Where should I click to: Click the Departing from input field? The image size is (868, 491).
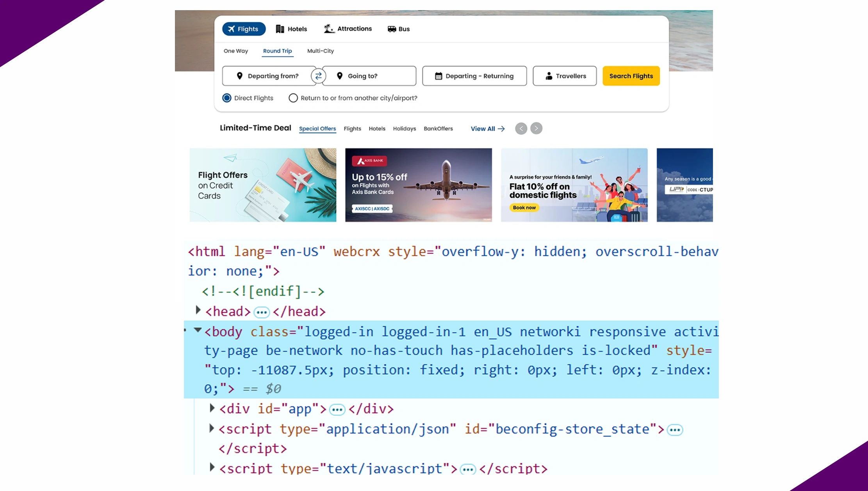269,76
